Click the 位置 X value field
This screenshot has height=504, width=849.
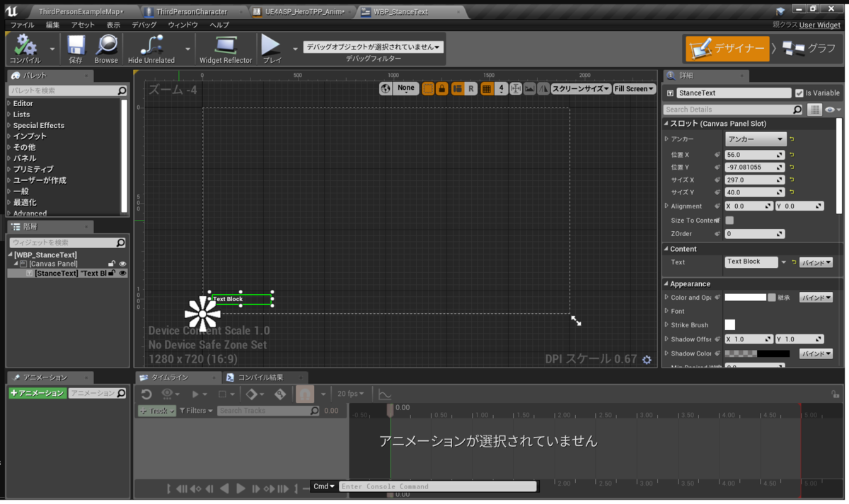[755, 155]
